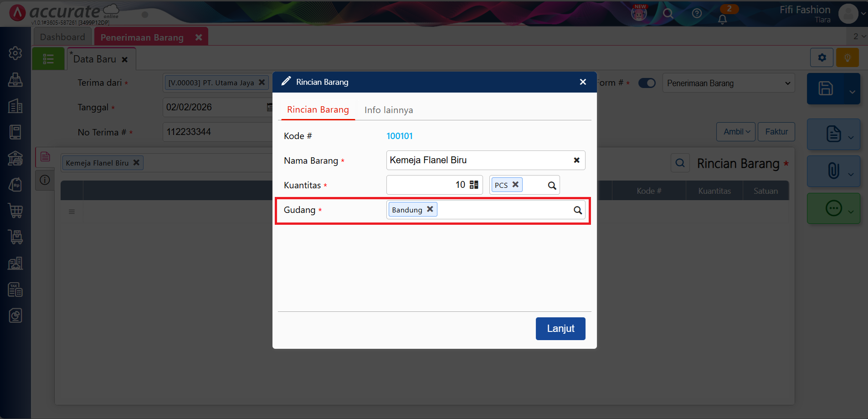Viewport: 868px width, 419px height.
Task: Click the Gudang search magnifier icon
Action: click(x=577, y=210)
